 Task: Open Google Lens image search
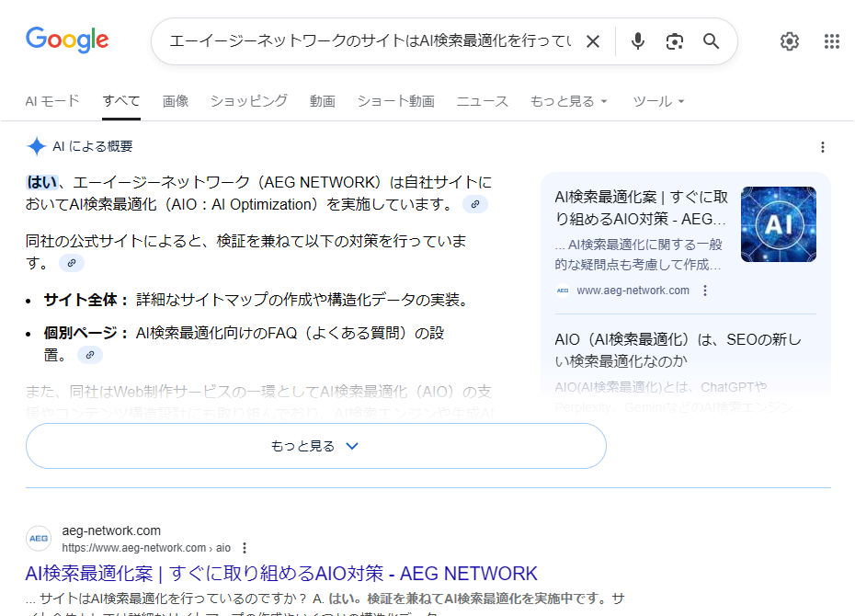click(674, 40)
